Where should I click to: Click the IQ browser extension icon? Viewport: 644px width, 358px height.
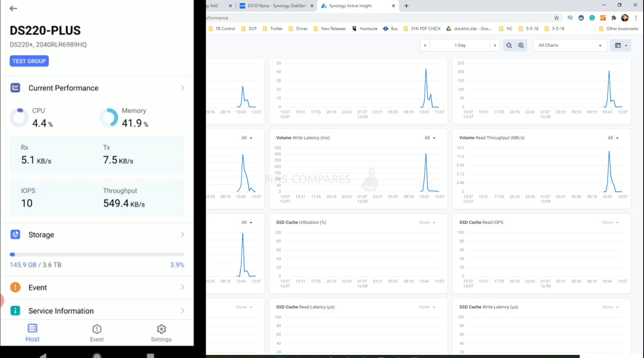pos(570,18)
